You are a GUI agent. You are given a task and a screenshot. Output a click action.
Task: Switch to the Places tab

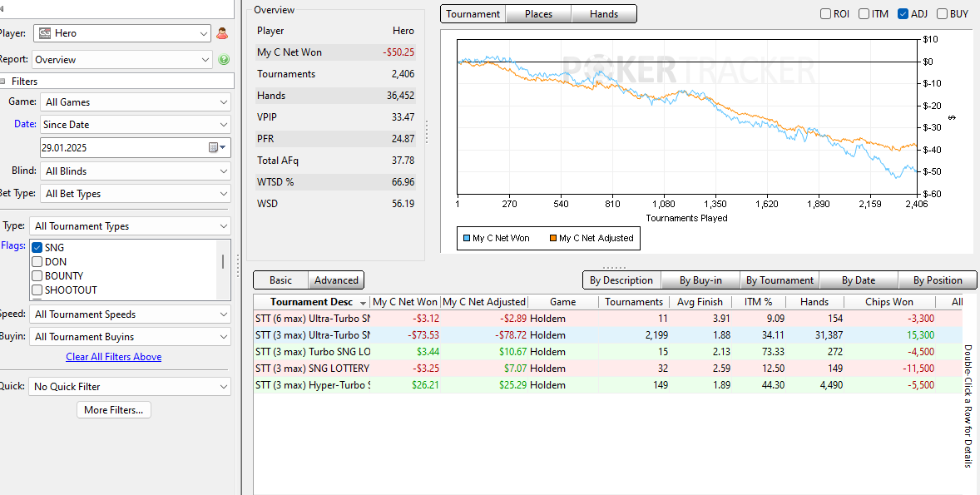[x=539, y=14]
